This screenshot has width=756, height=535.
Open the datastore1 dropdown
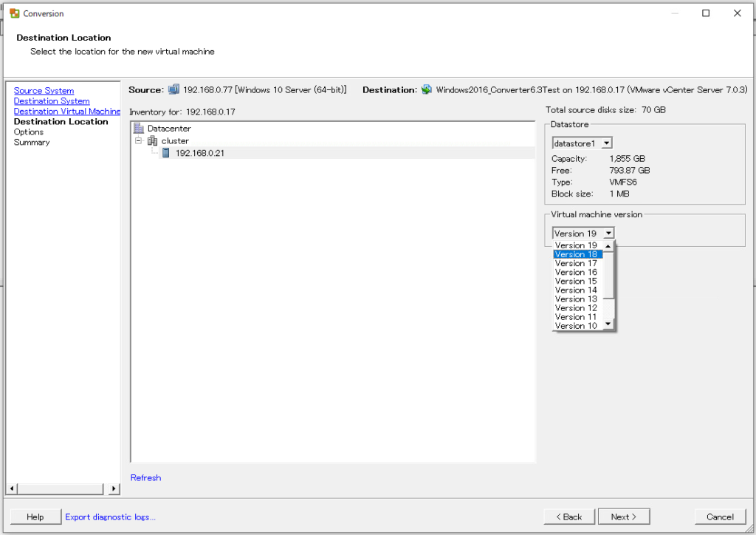click(607, 143)
